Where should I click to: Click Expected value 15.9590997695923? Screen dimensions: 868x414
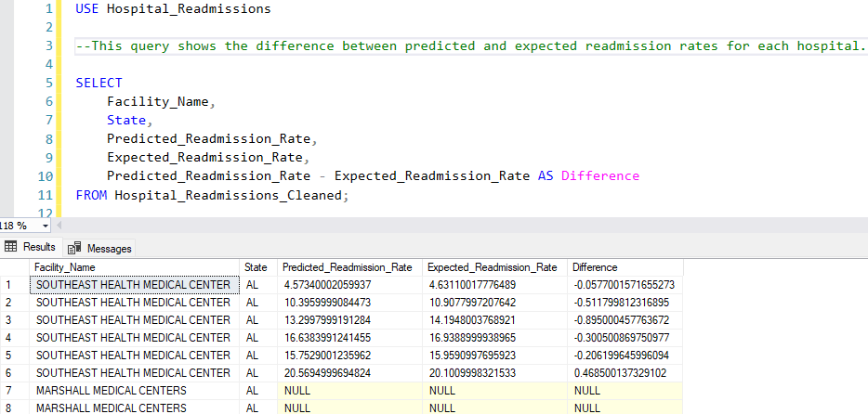pos(495,355)
